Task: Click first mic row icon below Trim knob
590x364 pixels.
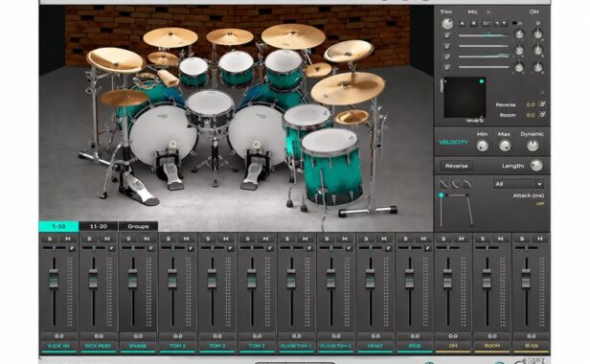Action: [447, 35]
